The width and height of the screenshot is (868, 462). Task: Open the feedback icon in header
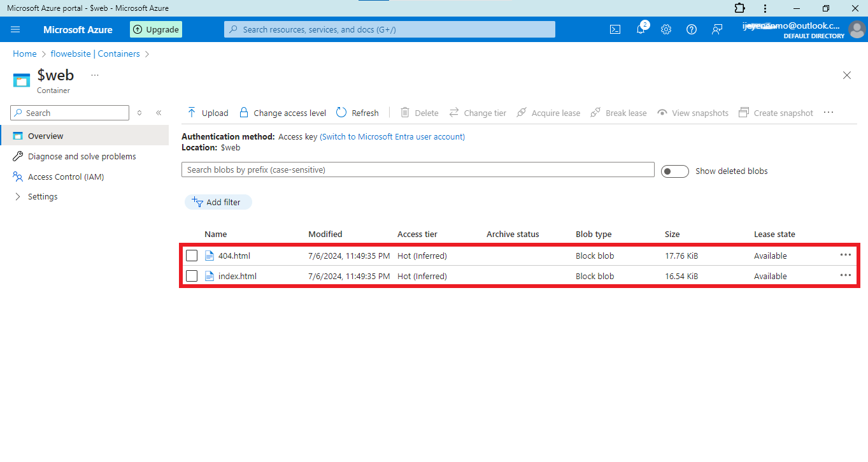[717, 29]
